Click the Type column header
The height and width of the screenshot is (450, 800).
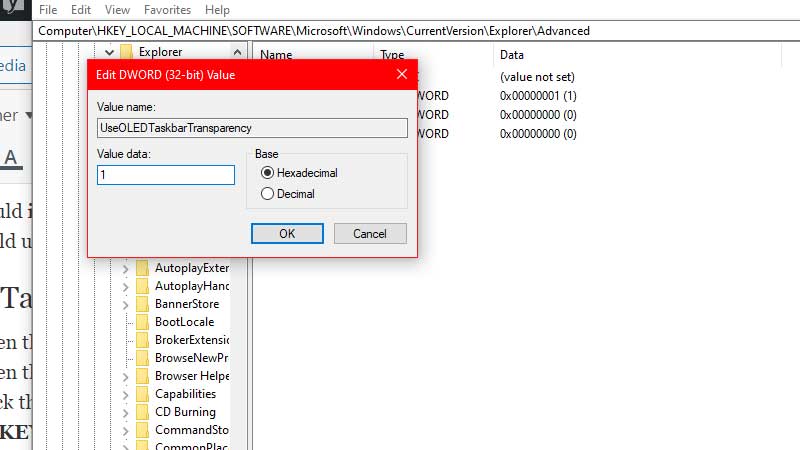(x=392, y=55)
